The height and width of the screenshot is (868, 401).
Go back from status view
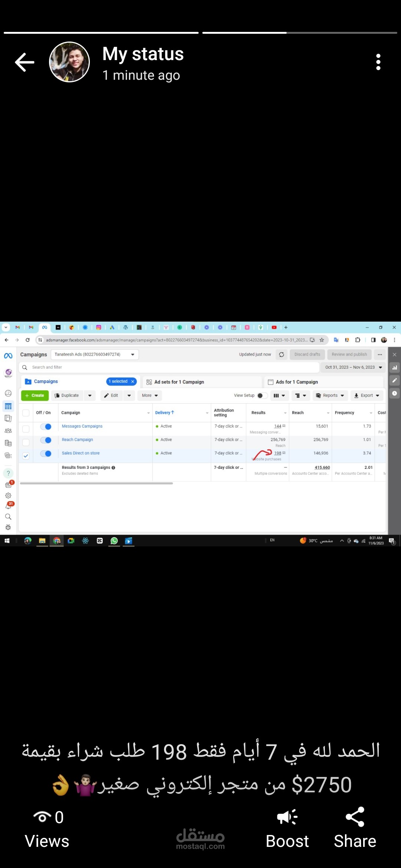click(x=25, y=62)
